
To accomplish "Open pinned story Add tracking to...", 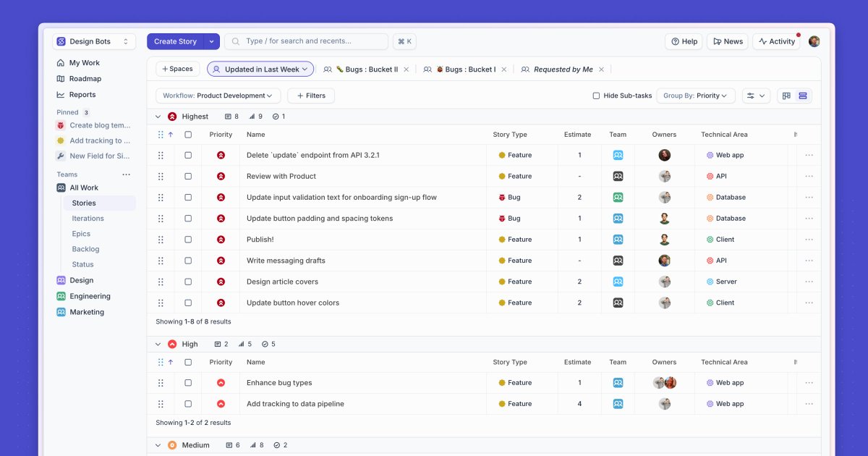I will tap(94, 141).
